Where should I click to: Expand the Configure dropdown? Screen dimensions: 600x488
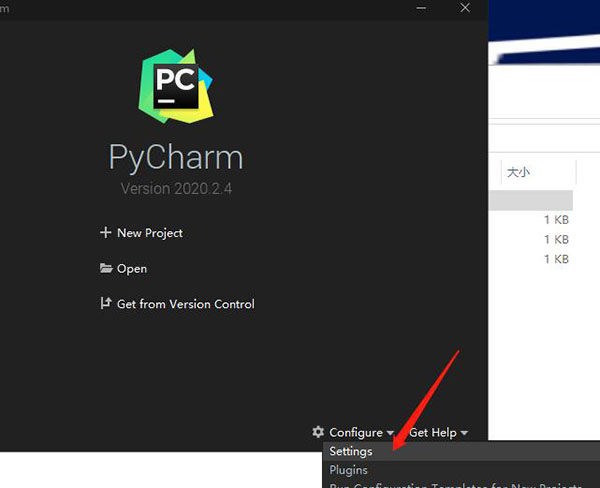(361, 433)
